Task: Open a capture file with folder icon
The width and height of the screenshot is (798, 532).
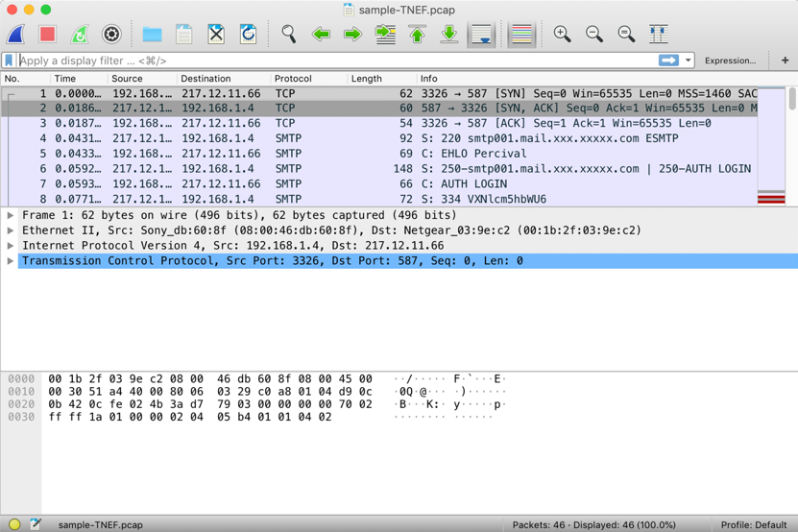Action: 152,35
